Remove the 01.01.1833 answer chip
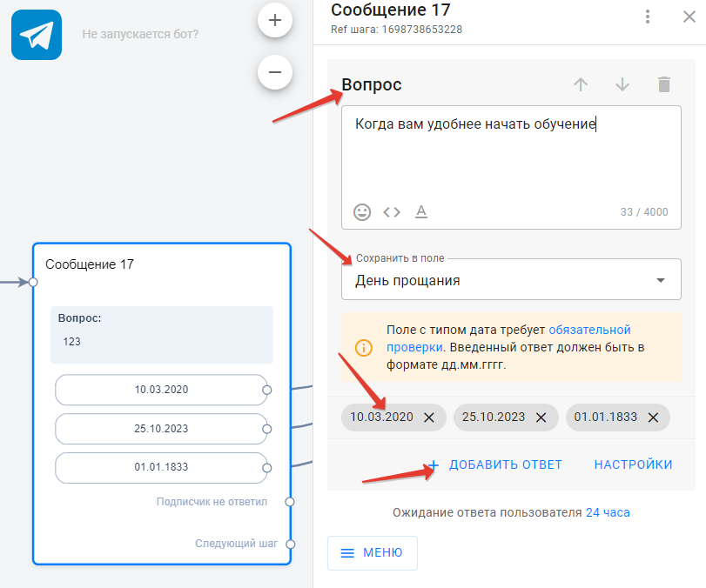This screenshot has width=706, height=588. pos(652,418)
